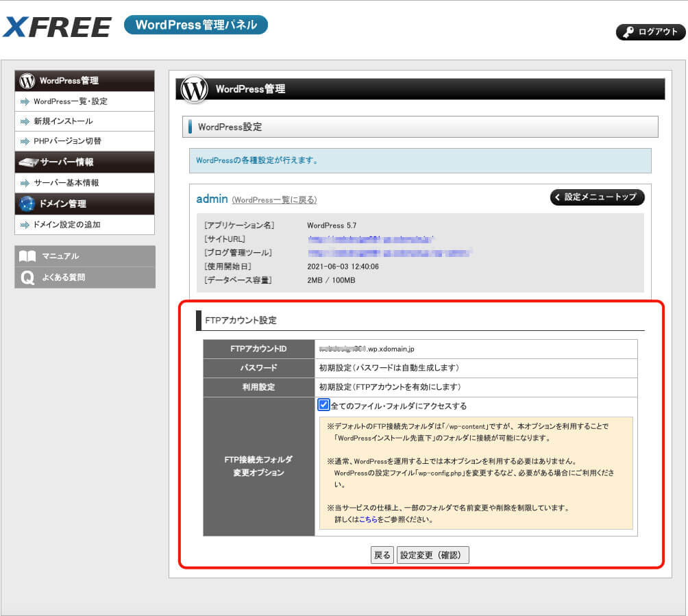
Task: Open the blurred サイトURL link
Action: click(370, 239)
